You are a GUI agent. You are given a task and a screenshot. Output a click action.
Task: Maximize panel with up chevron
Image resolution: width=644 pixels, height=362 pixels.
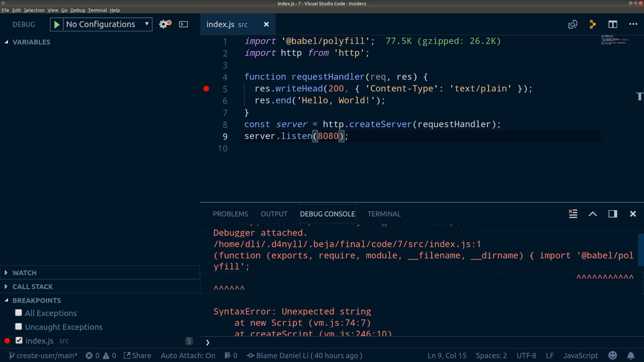pos(593,214)
